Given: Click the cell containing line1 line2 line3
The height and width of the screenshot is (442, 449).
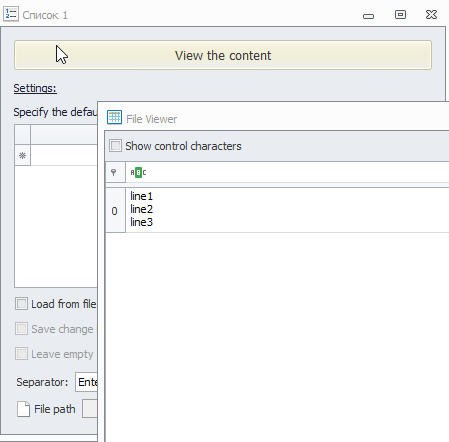Looking at the screenshot, I should coord(287,210).
